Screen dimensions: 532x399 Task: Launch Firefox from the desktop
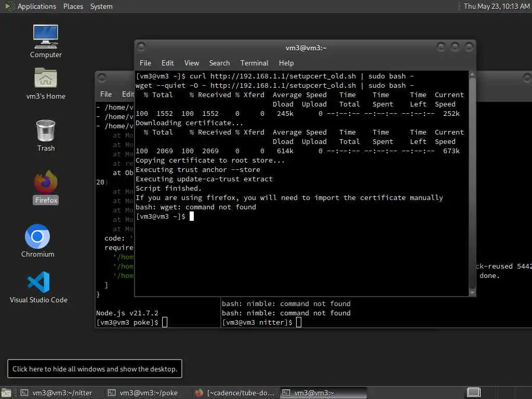(x=46, y=187)
